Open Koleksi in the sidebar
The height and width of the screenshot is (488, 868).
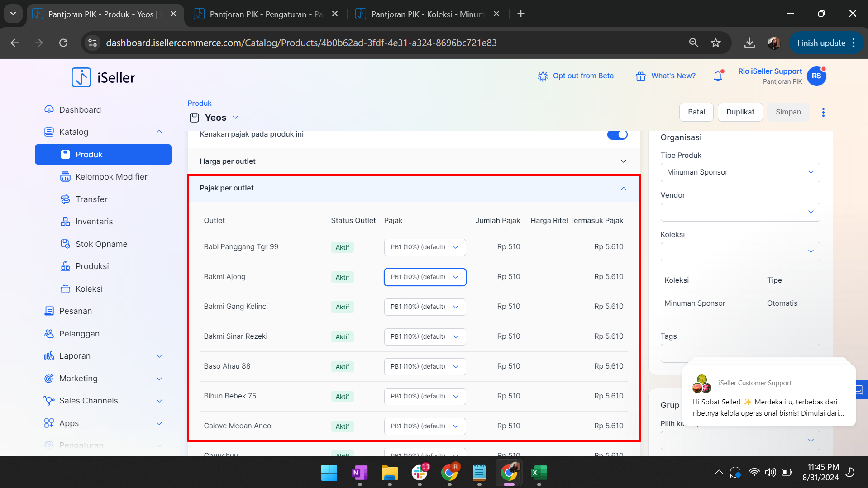click(x=89, y=289)
